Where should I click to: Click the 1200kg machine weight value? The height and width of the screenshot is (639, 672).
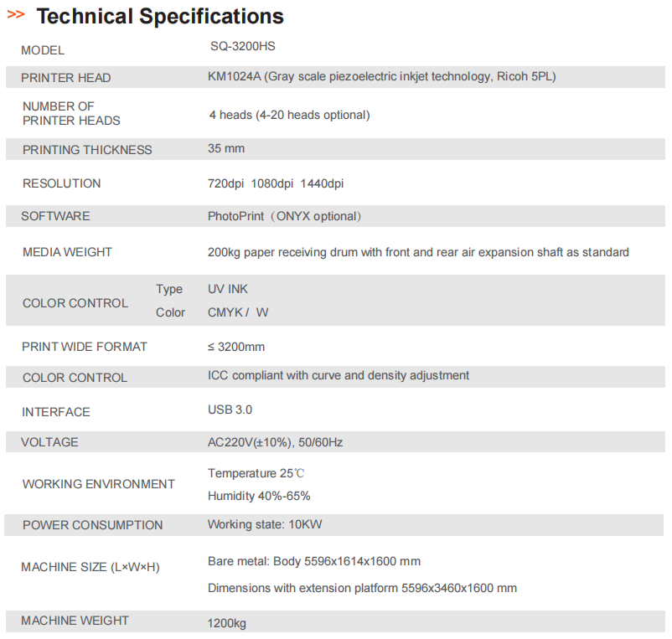(x=227, y=623)
